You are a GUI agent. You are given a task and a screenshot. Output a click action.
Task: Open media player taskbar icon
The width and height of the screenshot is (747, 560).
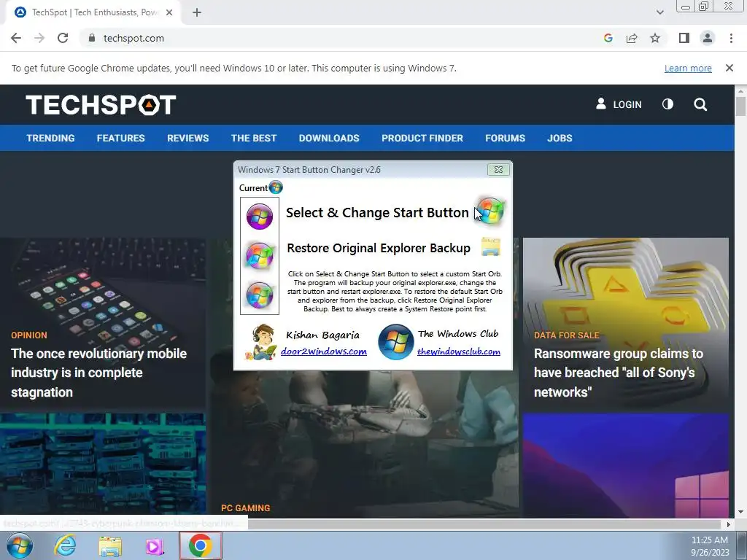[x=155, y=547]
